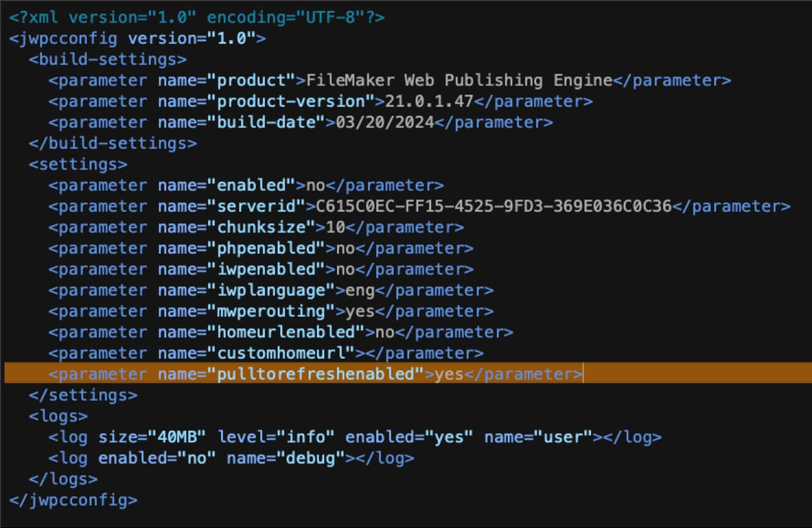812x528 pixels.
Task: Click the log size 40MB attribute
Action: [152, 437]
